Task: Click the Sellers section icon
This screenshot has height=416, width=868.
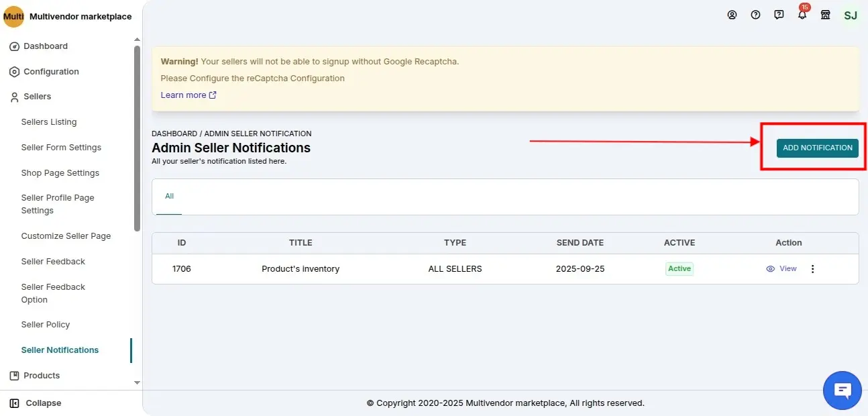Action: [x=15, y=96]
